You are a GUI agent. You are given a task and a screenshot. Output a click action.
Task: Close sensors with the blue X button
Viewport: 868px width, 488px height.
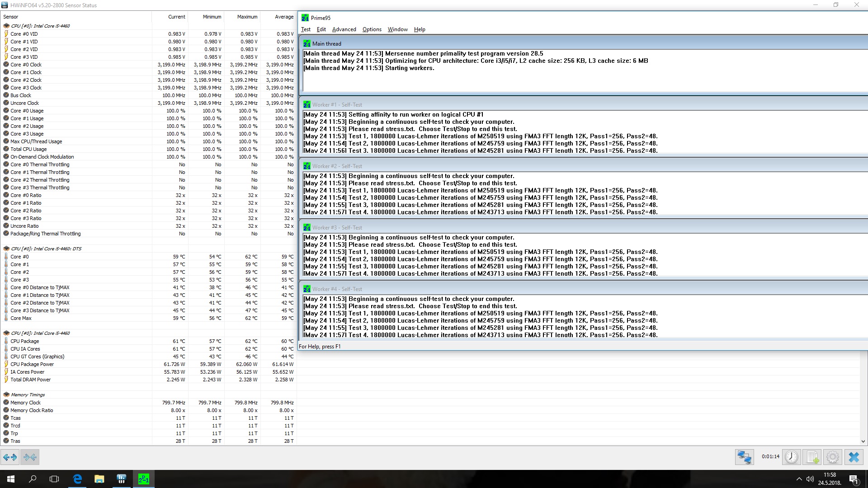point(854,457)
